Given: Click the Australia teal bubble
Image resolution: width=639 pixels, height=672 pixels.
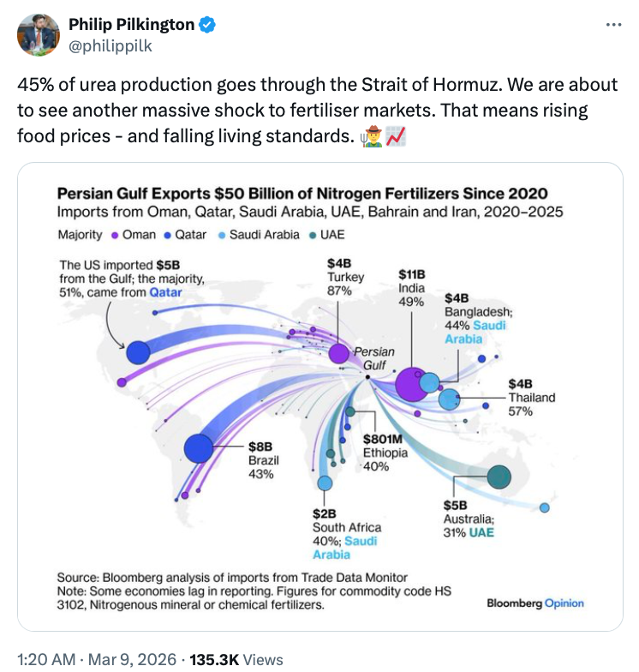Looking at the screenshot, I should click(x=499, y=477).
